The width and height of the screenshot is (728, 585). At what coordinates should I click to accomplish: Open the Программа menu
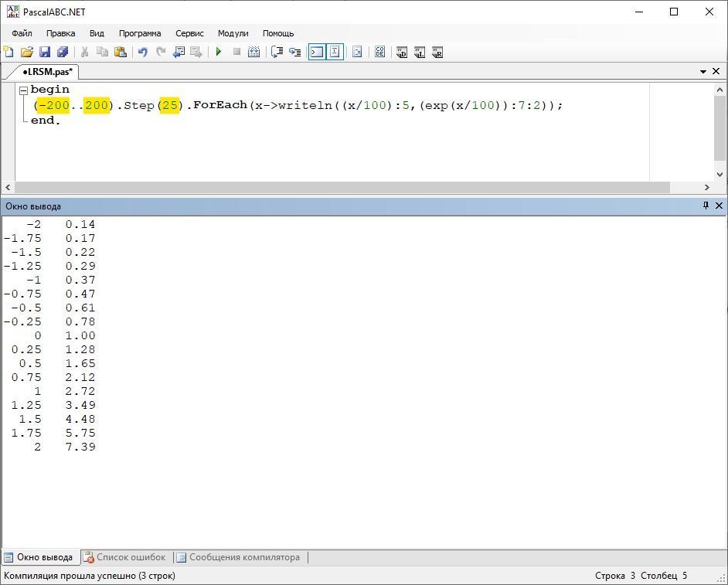[x=140, y=33]
